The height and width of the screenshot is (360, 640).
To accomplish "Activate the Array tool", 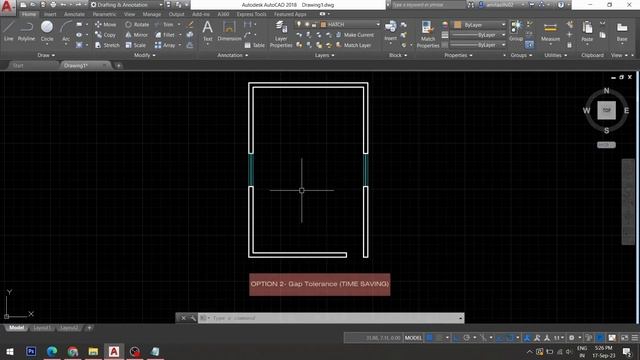I will [x=165, y=45].
